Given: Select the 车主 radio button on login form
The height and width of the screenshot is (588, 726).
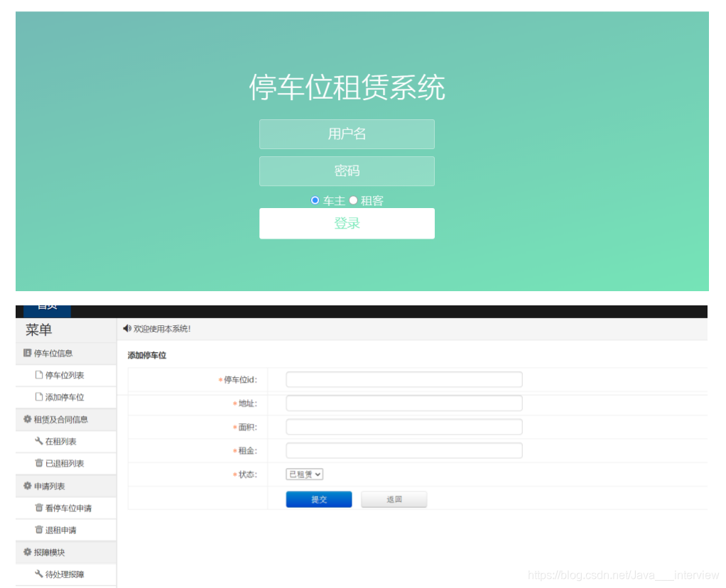Looking at the screenshot, I should pos(315,200).
